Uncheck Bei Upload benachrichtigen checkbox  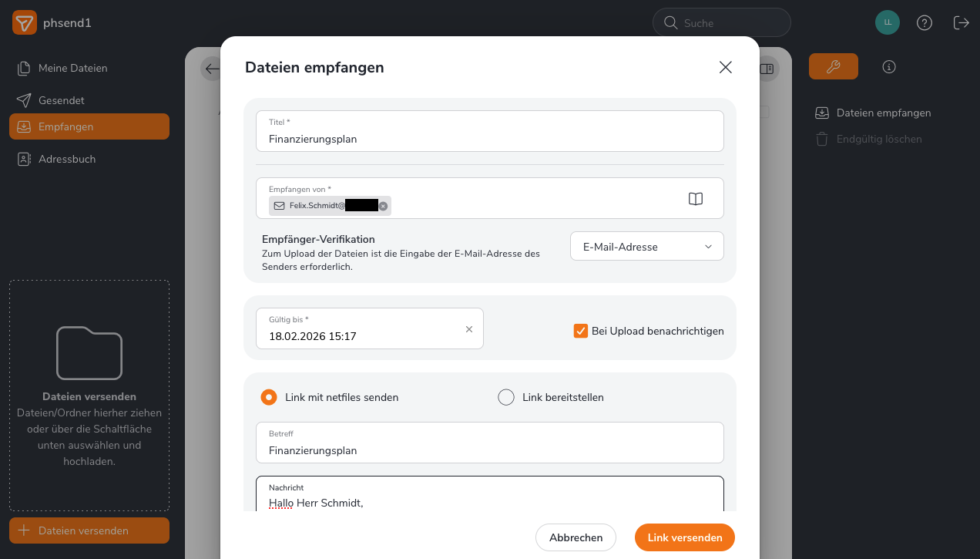pos(581,331)
